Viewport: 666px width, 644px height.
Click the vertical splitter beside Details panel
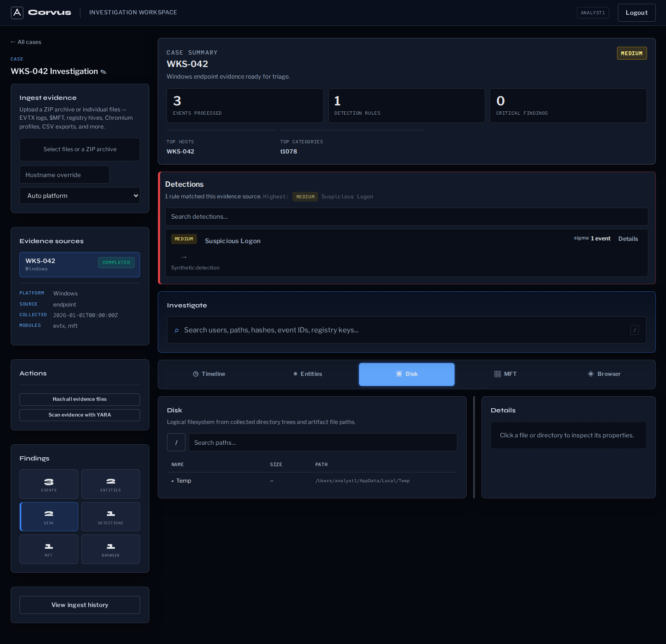(474, 447)
